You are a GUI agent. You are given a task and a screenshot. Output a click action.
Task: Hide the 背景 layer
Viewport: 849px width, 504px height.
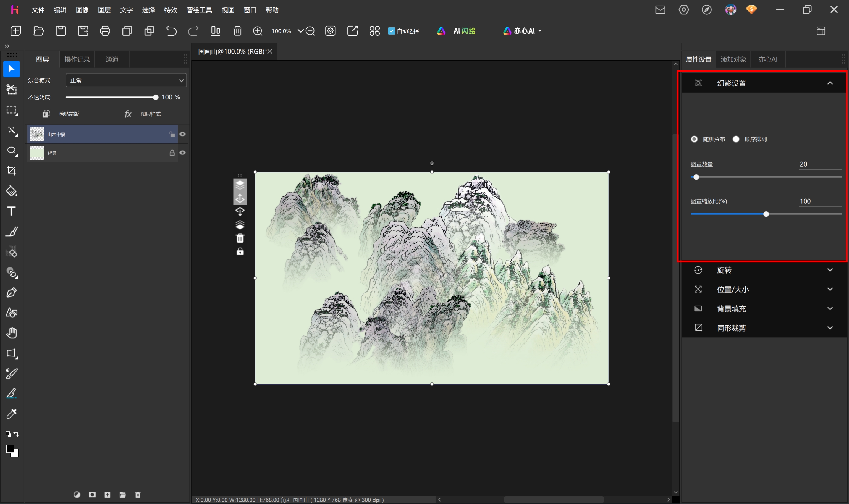point(182,153)
